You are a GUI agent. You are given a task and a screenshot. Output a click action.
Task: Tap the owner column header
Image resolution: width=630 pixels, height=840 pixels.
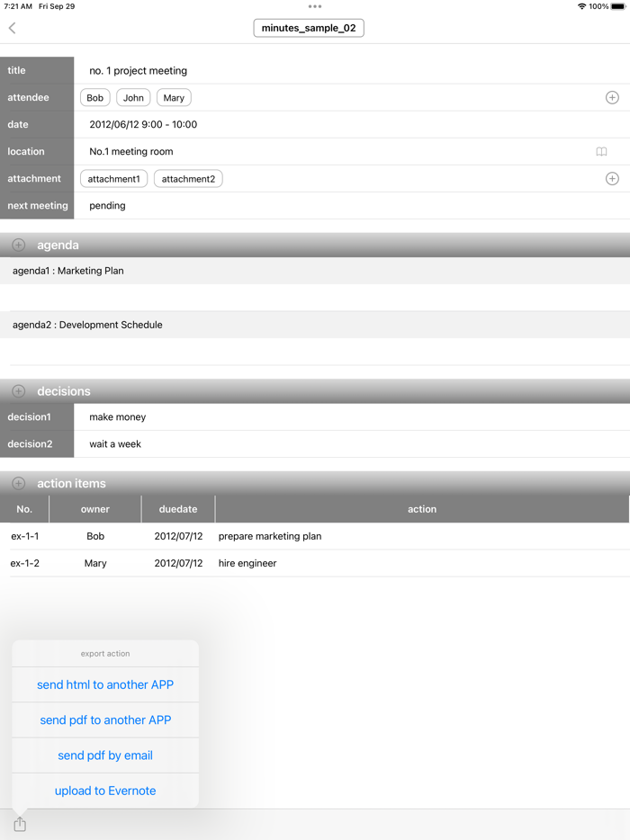pyautogui.click(x=94, y=509)
